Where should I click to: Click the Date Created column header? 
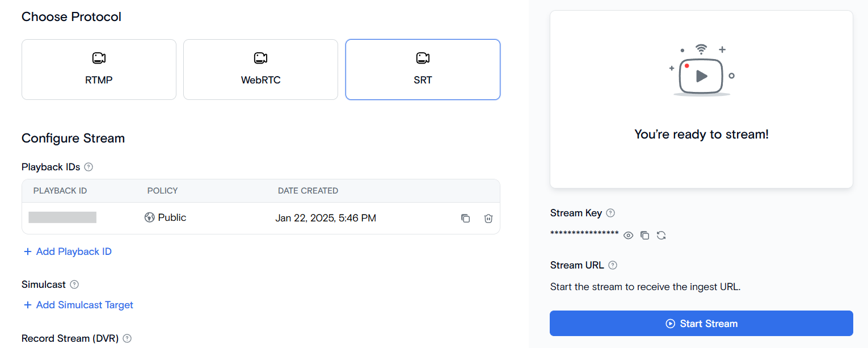coord(308,191)
